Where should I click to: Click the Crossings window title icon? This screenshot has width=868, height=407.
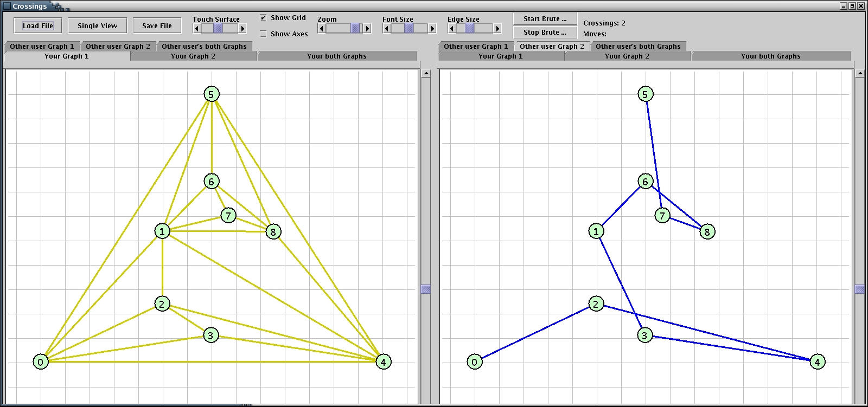7,6
